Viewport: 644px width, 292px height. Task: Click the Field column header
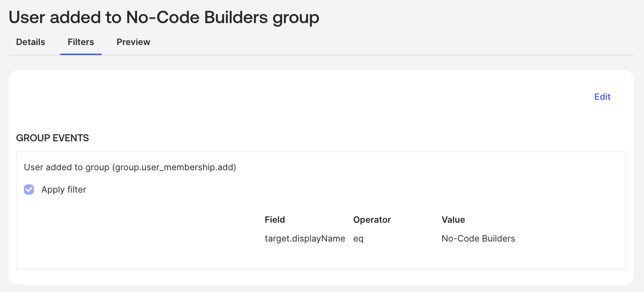coord(275,220)
